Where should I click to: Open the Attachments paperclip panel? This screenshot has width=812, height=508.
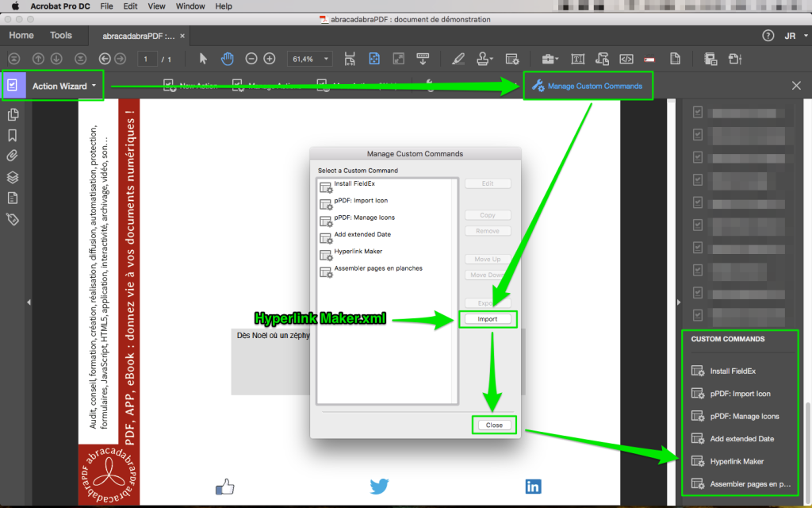point(11,156)
